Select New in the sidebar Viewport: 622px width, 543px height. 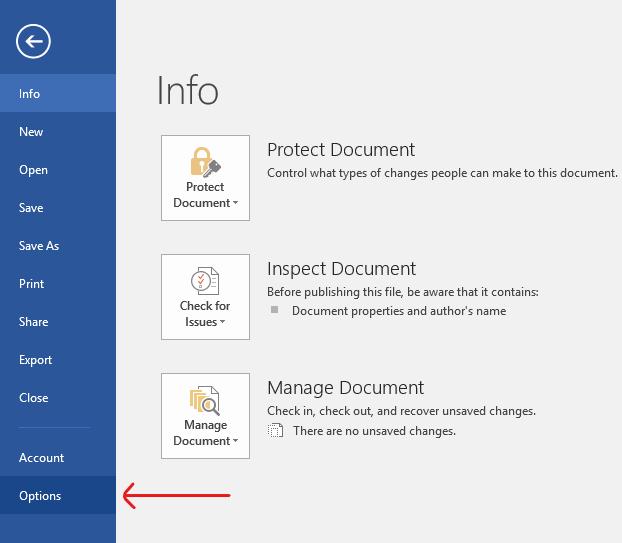point(58,132)
